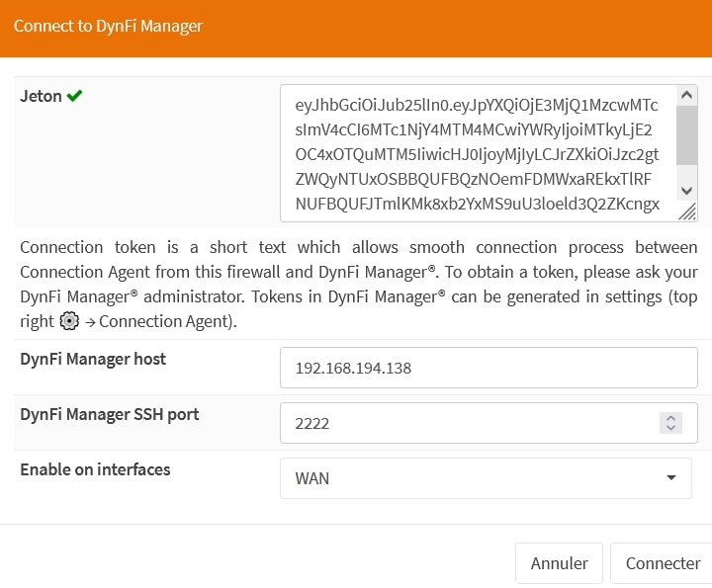Click the token textarea resize handle
Image resolution: width=712 pixels, height=588 pixels.
pyautogui.click(x=687, y=210)
